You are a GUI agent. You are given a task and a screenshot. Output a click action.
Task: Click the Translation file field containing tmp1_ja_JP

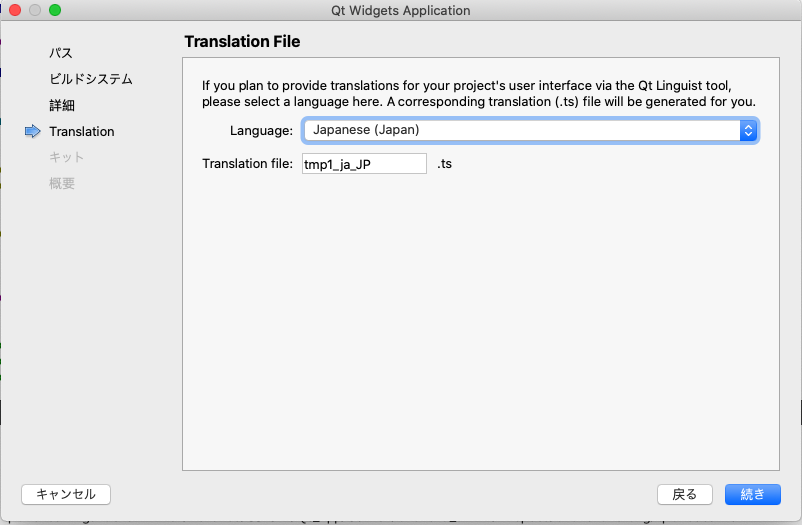[x=364, y=164]
